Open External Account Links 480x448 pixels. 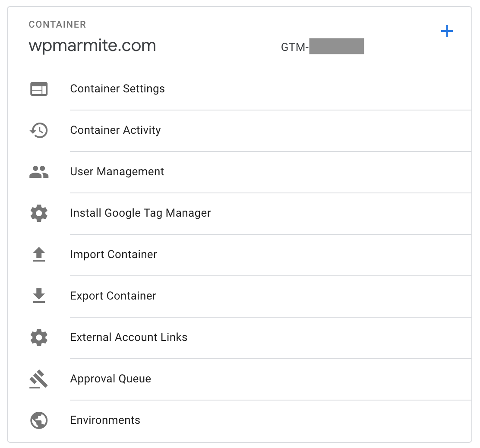(129, 338)
